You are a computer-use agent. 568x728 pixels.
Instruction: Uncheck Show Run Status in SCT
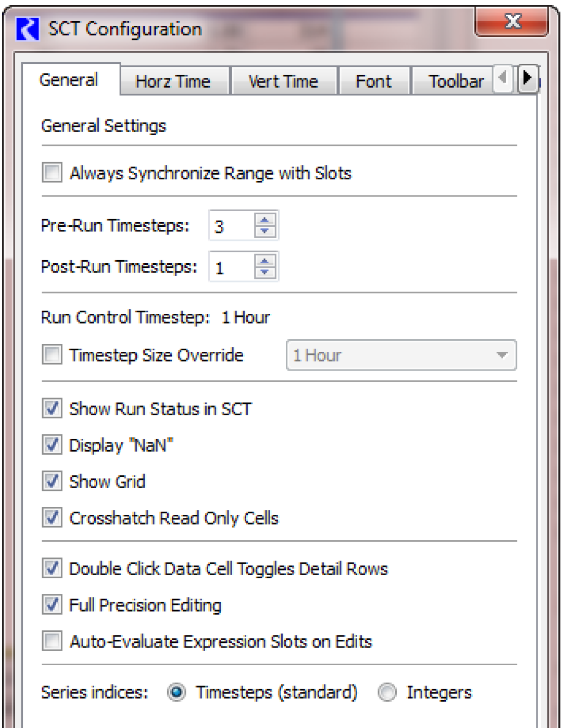point(52,408)
